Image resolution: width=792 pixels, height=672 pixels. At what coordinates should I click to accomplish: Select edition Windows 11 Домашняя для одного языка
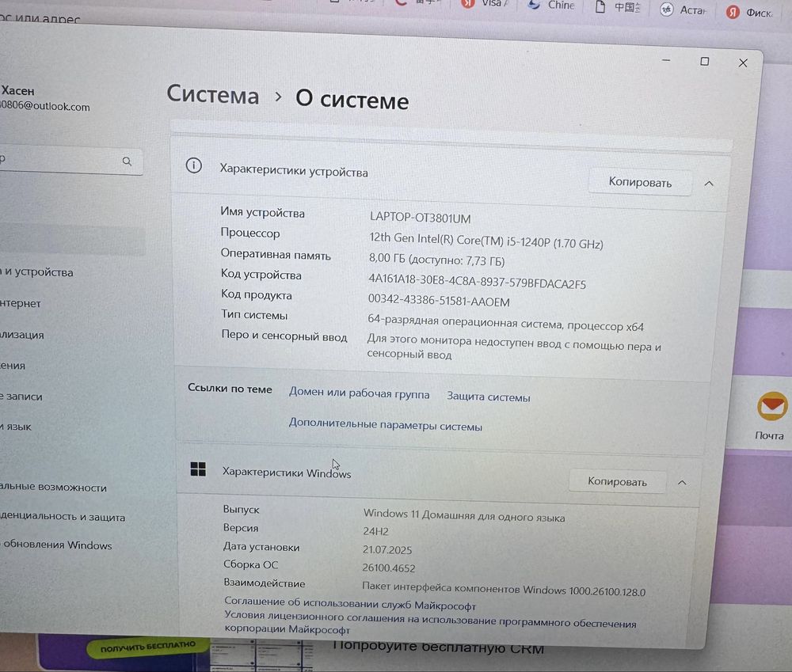coord(463,515)
